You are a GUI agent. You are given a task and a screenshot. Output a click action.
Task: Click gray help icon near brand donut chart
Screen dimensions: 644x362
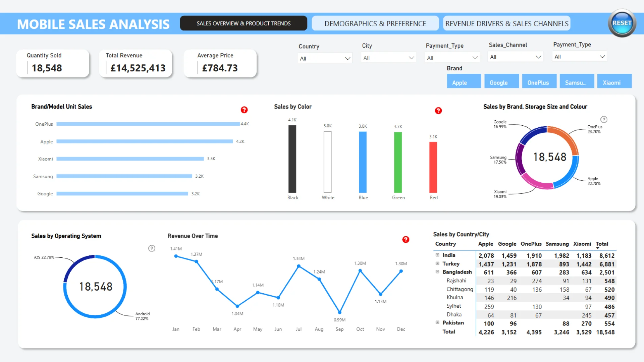pos(604,120)
